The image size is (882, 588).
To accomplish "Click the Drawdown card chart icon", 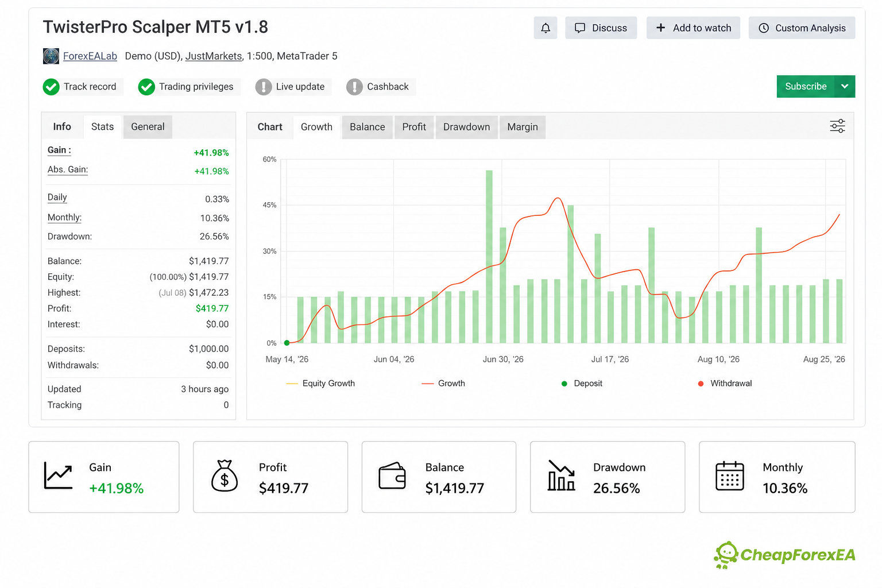I will (561, 475).
